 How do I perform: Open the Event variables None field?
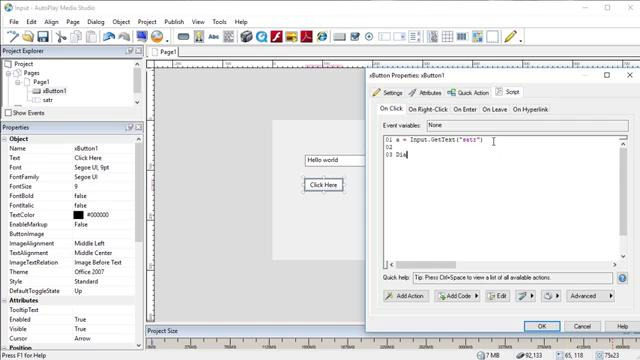pos(527,125)
